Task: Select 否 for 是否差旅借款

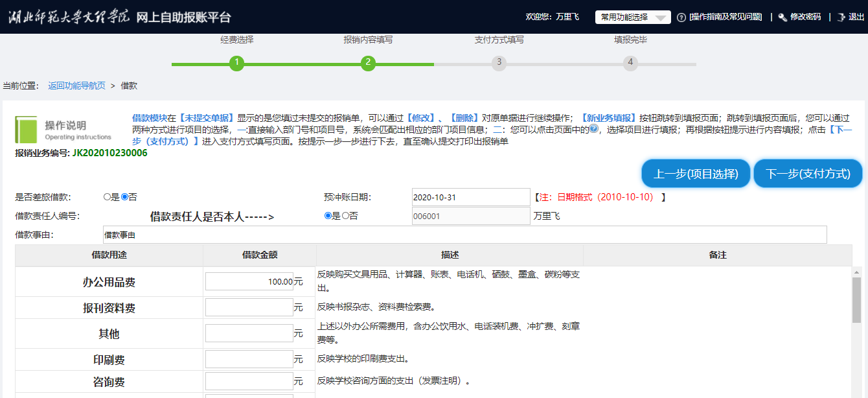Action: pos(125,197)
